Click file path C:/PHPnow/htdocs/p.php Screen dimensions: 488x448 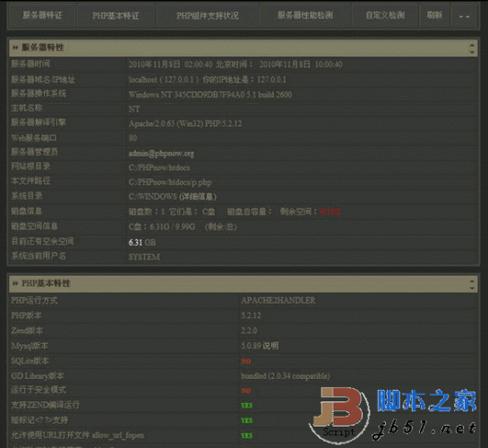(x=170, y=182)
